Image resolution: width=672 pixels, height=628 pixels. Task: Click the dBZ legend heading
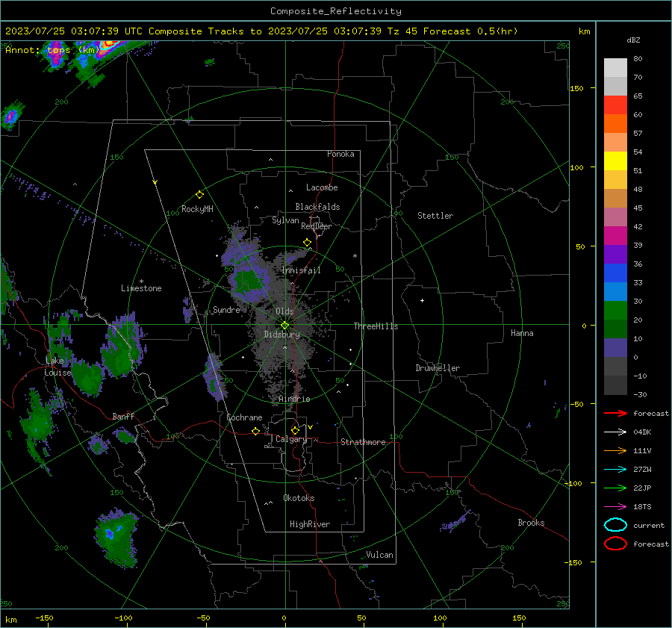coord(633,40)
